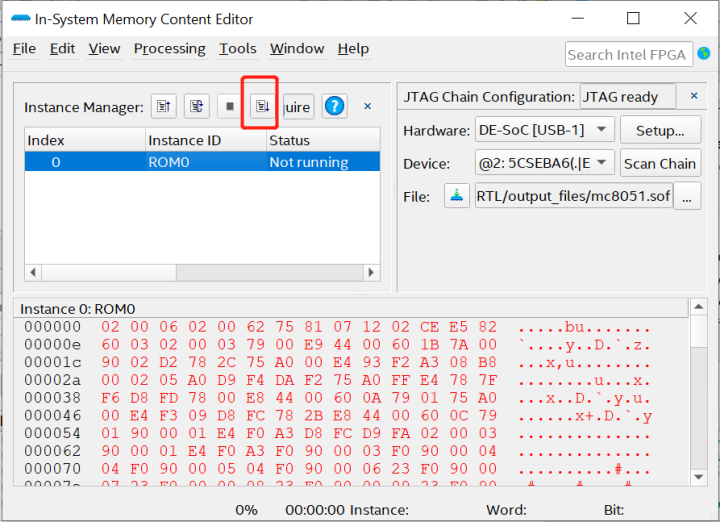Screen dimensions: 720x522
Task: Click Read Data from In-System Memory icon
Action: click(x=164, y=107)
